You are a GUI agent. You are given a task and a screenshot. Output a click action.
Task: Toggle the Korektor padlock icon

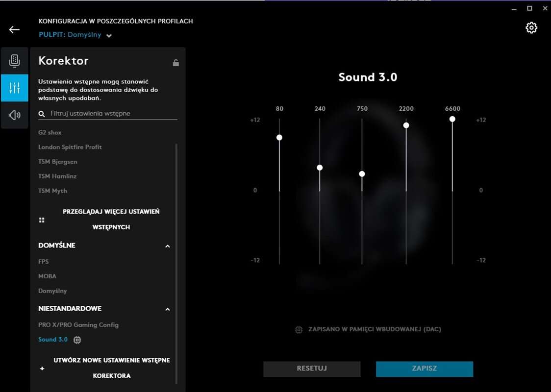175,63
